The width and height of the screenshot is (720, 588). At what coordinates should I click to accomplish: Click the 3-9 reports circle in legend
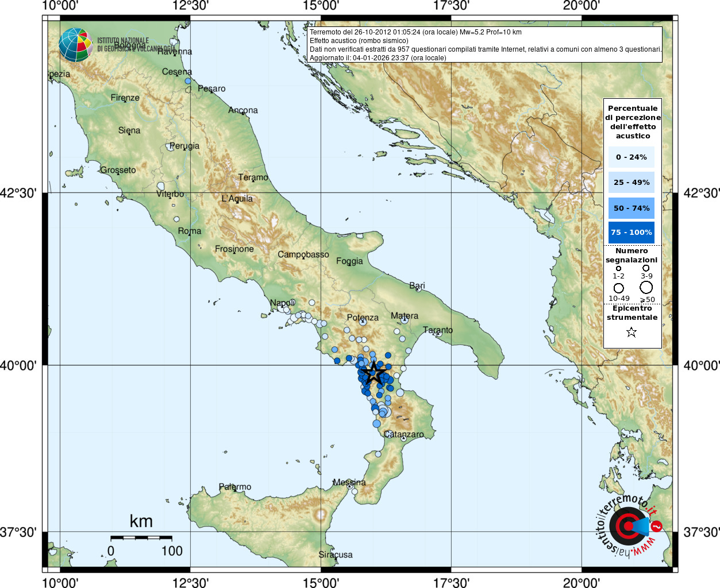646,268
